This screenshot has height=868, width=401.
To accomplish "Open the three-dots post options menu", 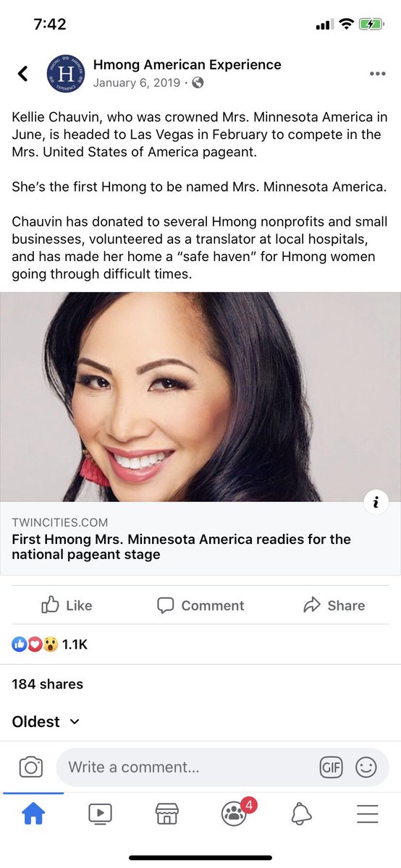I will click(x=377, y=74).
